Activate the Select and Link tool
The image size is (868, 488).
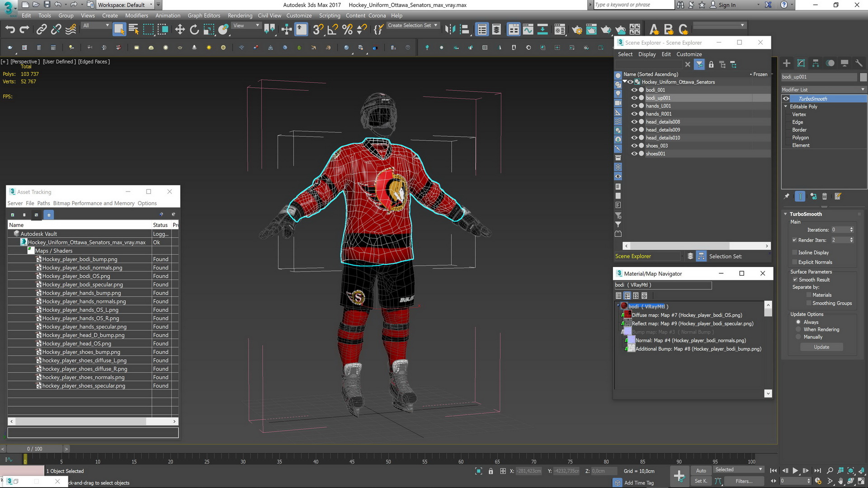[x=42, y=30]
